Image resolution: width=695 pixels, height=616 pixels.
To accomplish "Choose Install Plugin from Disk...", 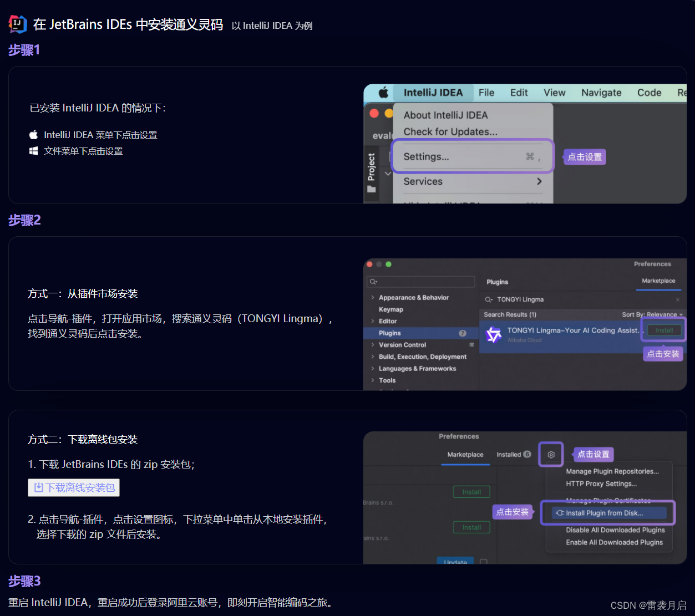I will [609, 513].
